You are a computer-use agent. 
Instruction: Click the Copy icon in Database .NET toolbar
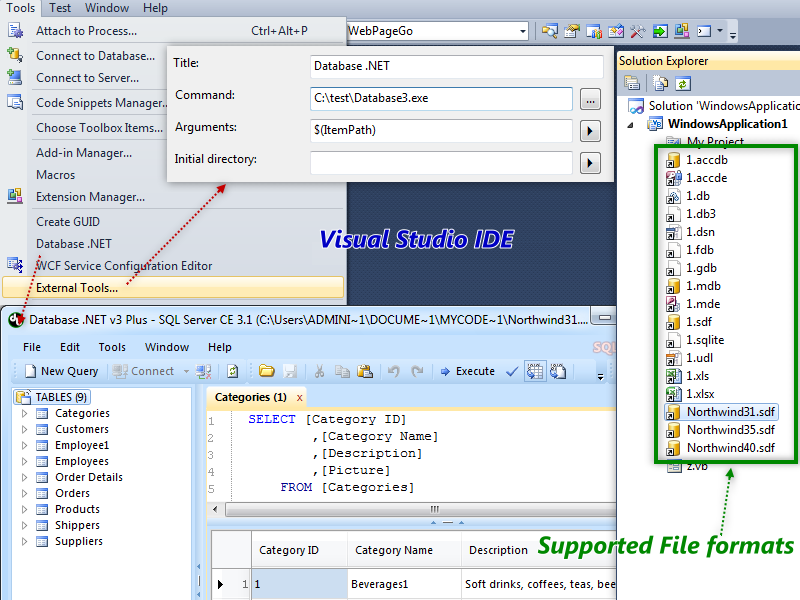pos(342,371)
